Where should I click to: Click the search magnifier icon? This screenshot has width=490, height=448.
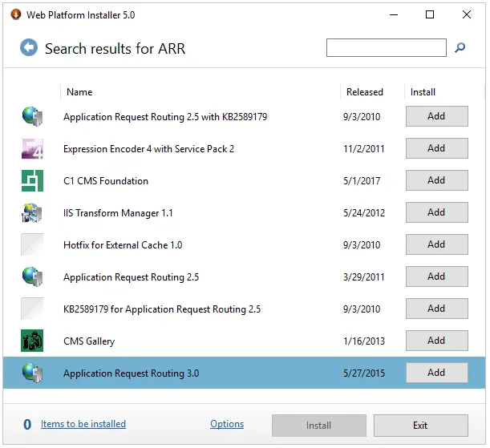pyautogui.click(x=460, y=48)
